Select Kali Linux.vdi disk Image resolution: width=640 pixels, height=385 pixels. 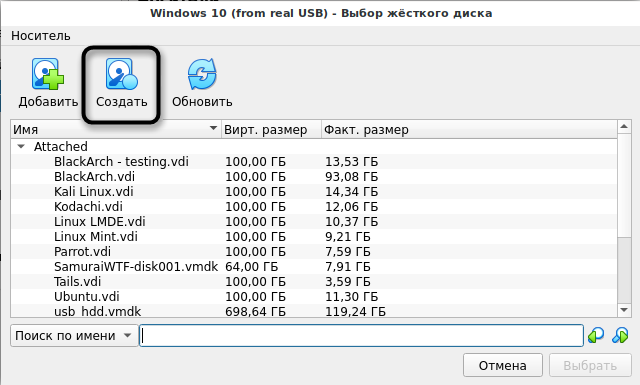(x=93, y=191)
